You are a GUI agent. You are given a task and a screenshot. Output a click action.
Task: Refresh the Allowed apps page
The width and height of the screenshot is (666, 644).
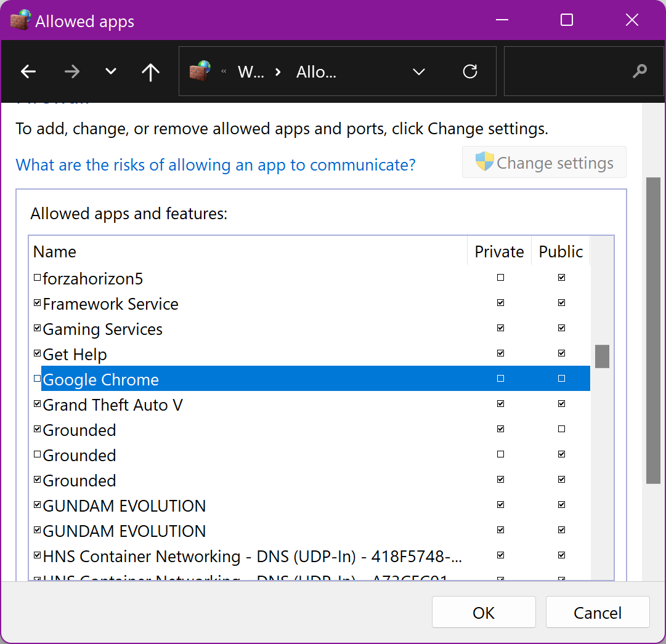coord(469,71)
